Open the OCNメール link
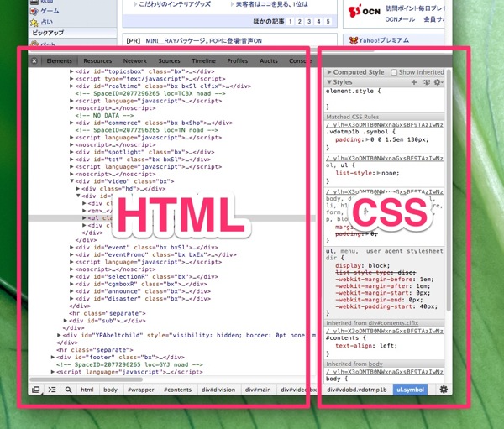 (x=400, y=19)
